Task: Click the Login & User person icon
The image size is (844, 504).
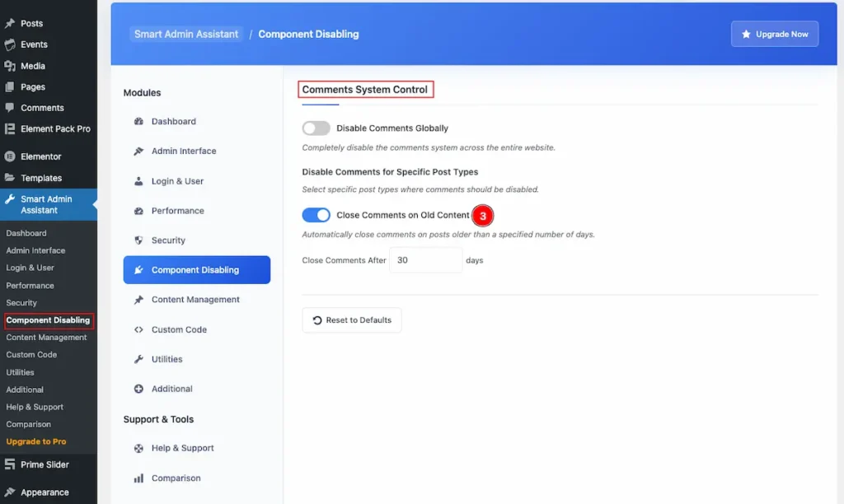Action: click(138, 180)
